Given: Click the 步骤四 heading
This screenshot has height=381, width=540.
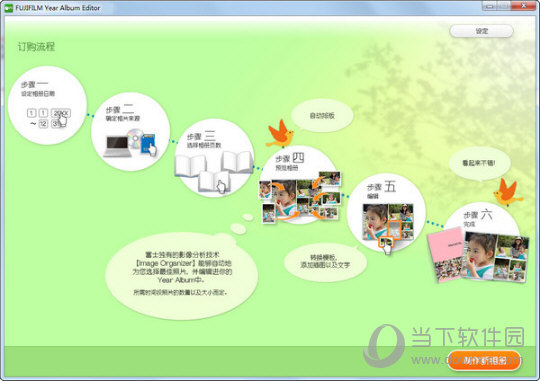Looking at the screenshot, I should click(290, 158).
